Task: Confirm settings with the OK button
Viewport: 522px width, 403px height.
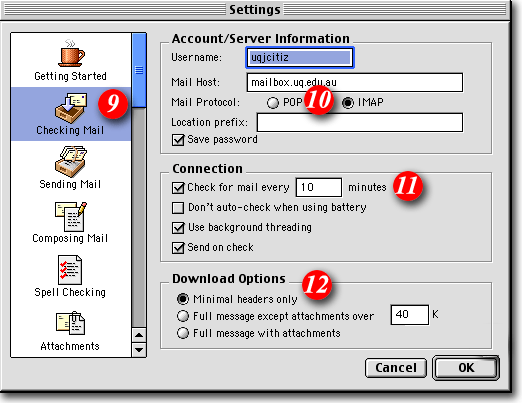Action: [466, 368]
